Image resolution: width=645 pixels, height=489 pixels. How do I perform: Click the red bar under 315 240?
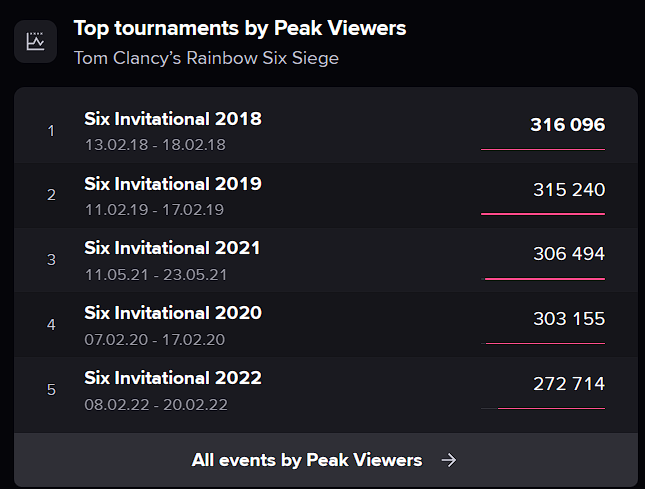(543, 214)
